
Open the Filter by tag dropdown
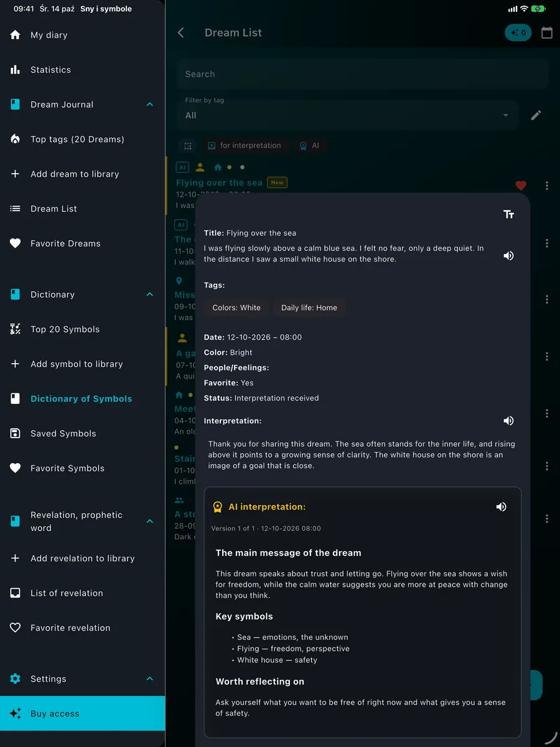coord(347,115)
